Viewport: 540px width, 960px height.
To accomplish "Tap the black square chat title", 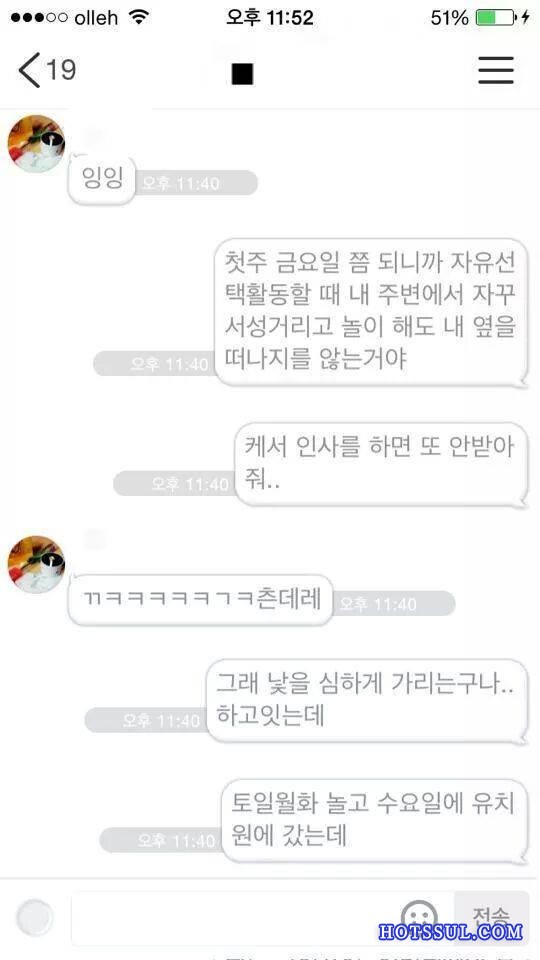I will point(242,74).
